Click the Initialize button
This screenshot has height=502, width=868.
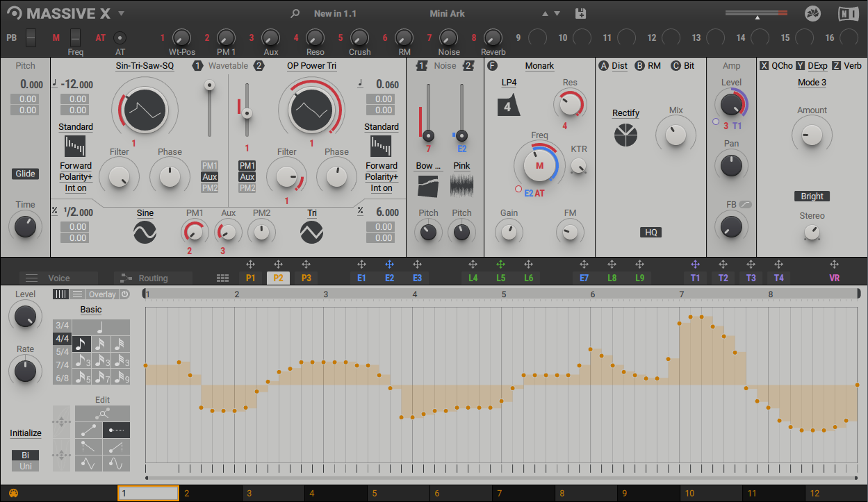[25, 433]
